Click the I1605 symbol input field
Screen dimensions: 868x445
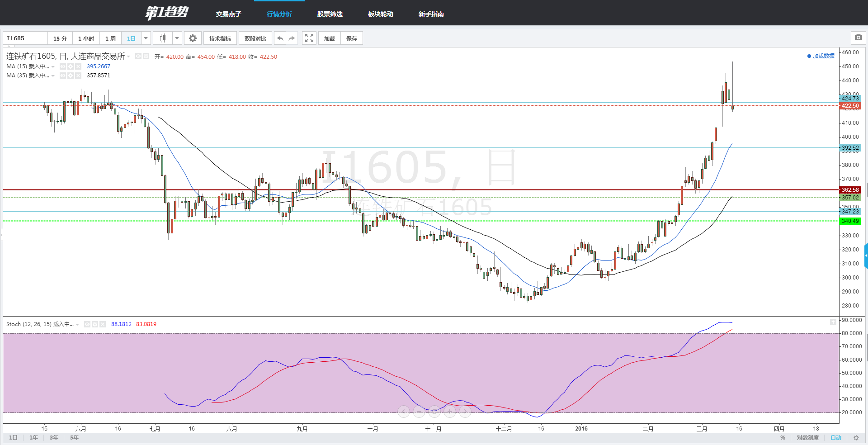coord(25,38)
